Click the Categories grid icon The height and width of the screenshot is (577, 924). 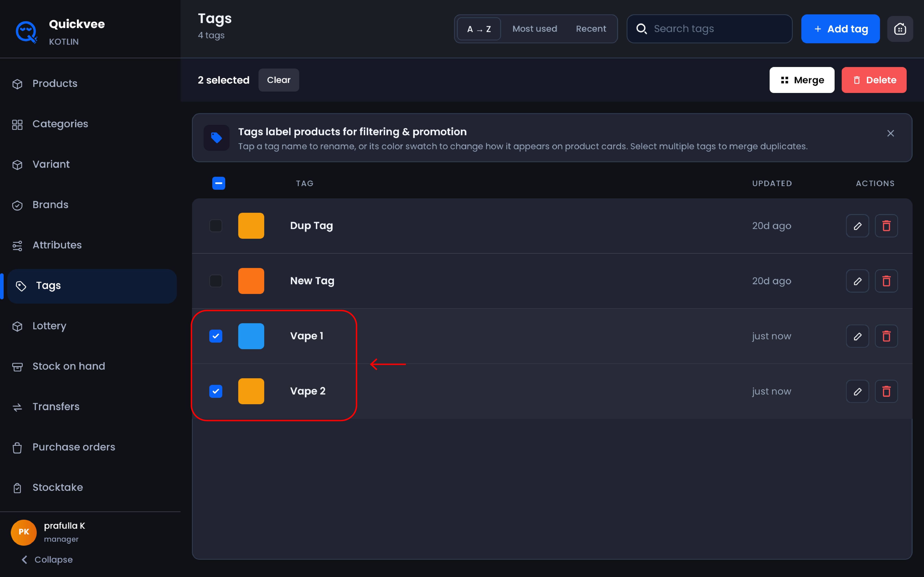pyautogui.click(x=17, y=124)
